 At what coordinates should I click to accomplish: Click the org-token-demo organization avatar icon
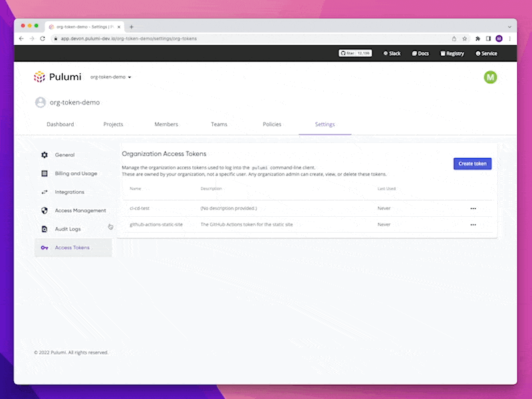[41, 102]
